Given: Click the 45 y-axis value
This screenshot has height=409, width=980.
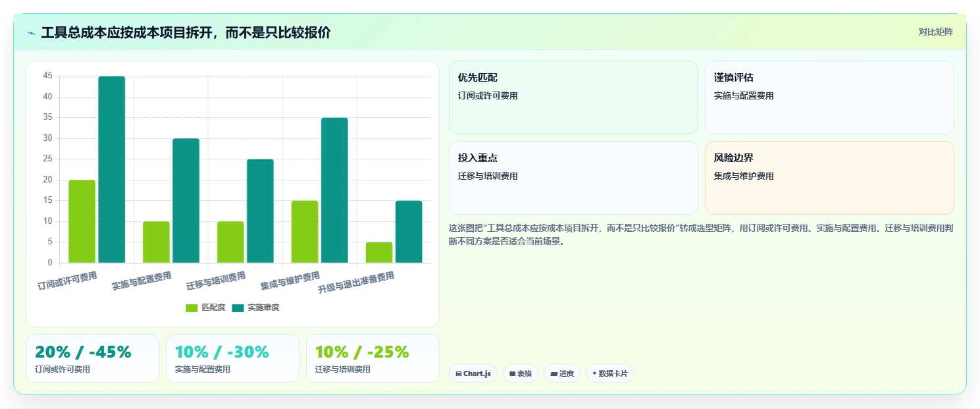Looking at the screenshot, I should [48, 76].
